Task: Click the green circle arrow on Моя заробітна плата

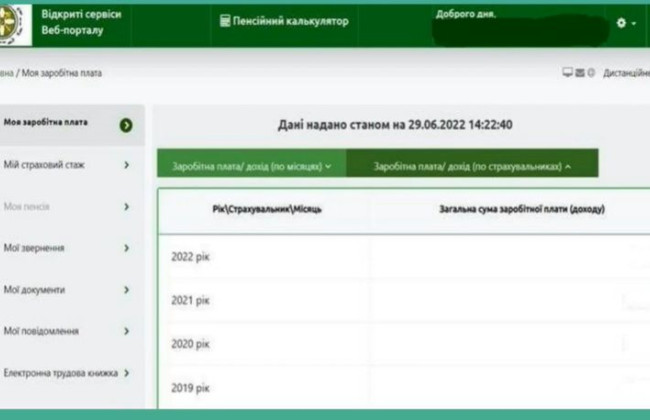Action: (x=126, y=125)
